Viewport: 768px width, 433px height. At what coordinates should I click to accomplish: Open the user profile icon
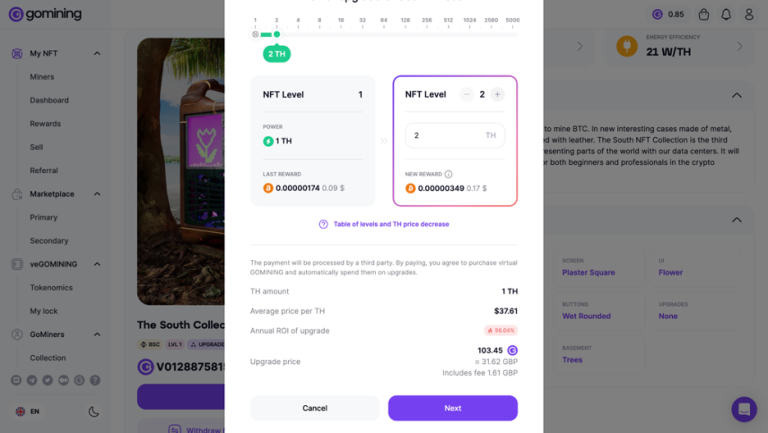(749, 14)
